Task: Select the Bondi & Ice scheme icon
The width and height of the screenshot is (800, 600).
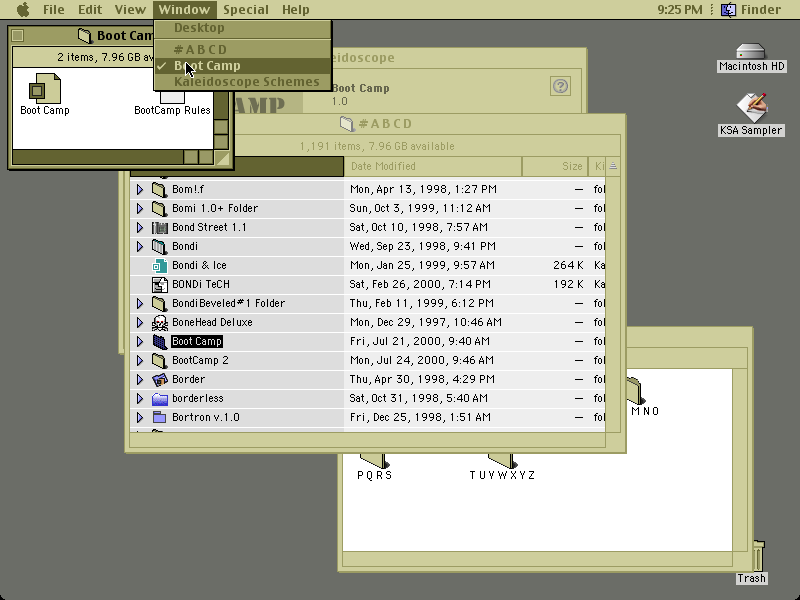Action: tap(160, 265)
